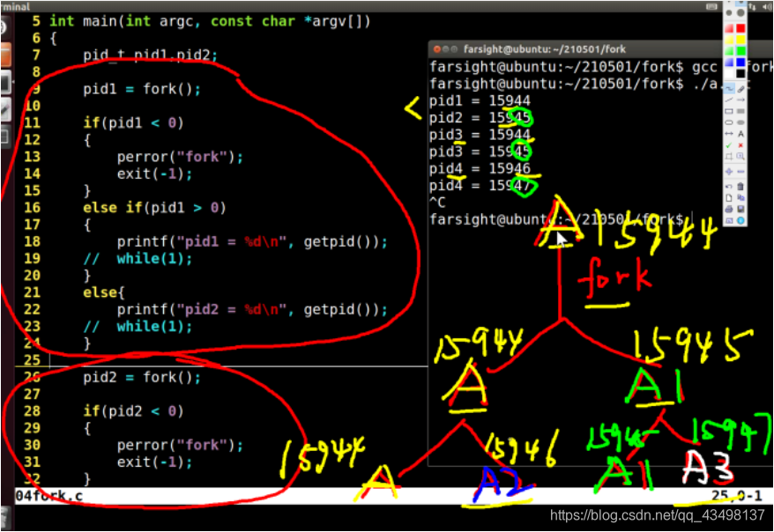Select the filled rectangle tool

741,111
